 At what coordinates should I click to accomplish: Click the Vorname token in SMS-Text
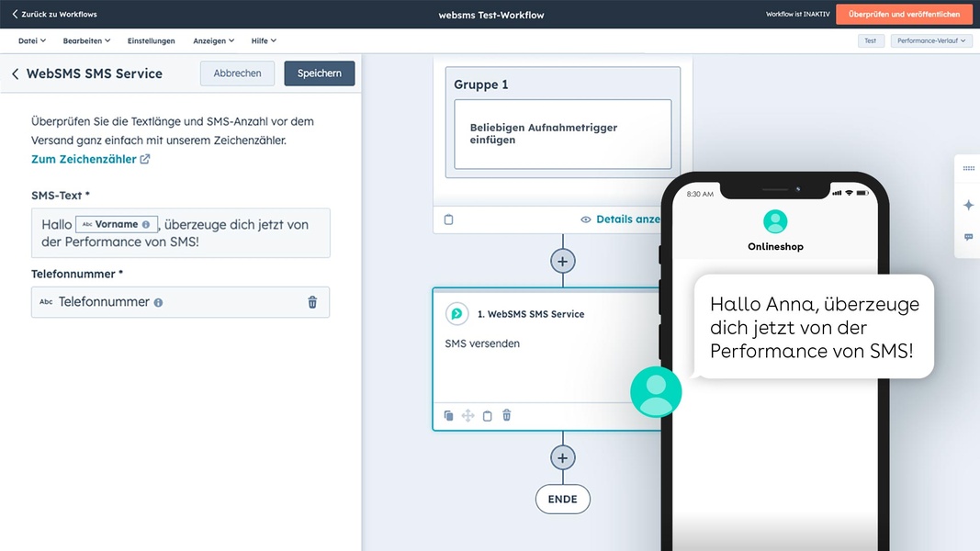117,224
